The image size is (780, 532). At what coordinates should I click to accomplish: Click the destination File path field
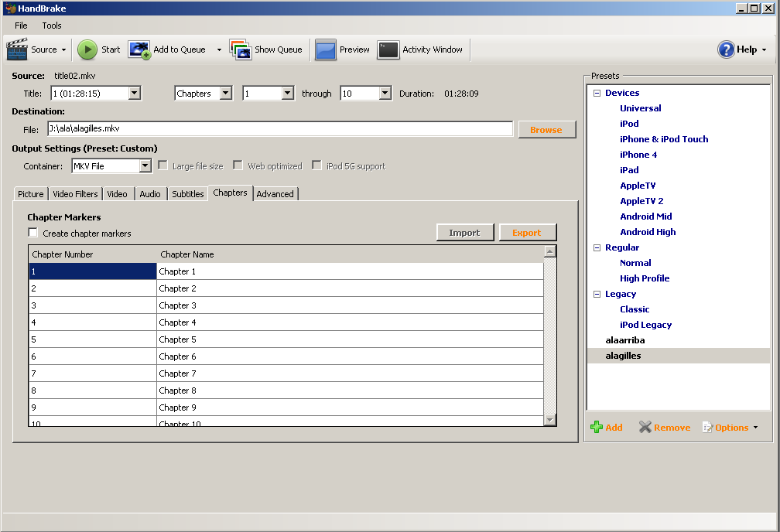(x=280, y=129)
